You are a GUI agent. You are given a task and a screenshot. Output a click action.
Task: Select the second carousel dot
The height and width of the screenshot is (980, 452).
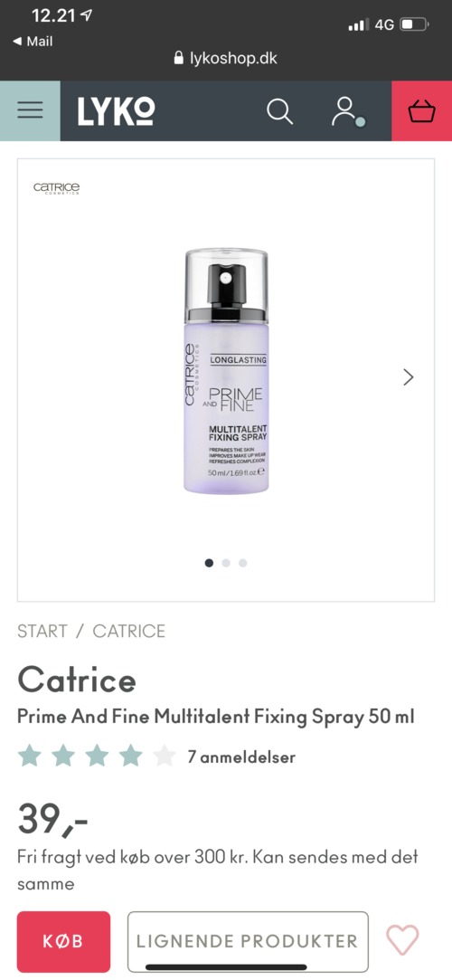click(x=226, y=563)
